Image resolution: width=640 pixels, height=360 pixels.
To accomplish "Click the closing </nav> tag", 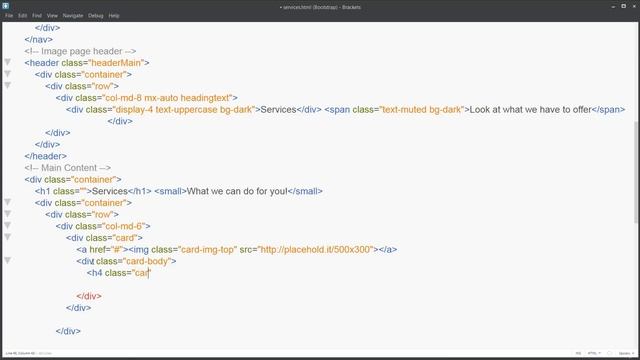I will (38, 40).
